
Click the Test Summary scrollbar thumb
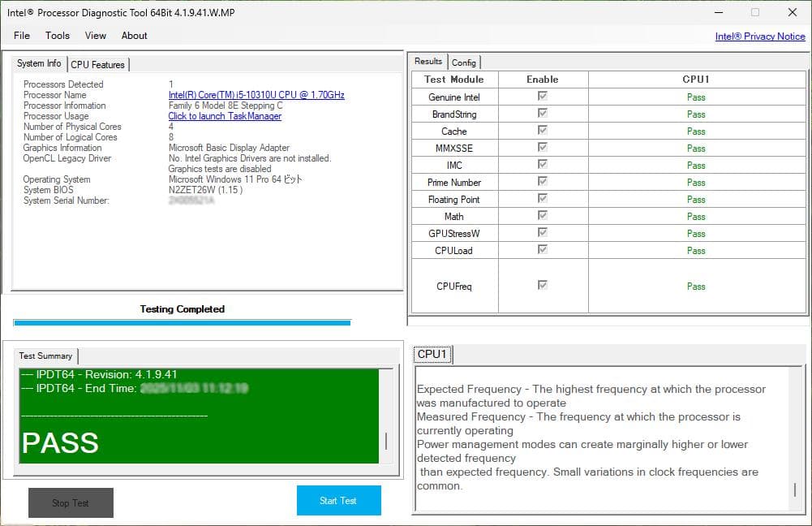[386, 441]
